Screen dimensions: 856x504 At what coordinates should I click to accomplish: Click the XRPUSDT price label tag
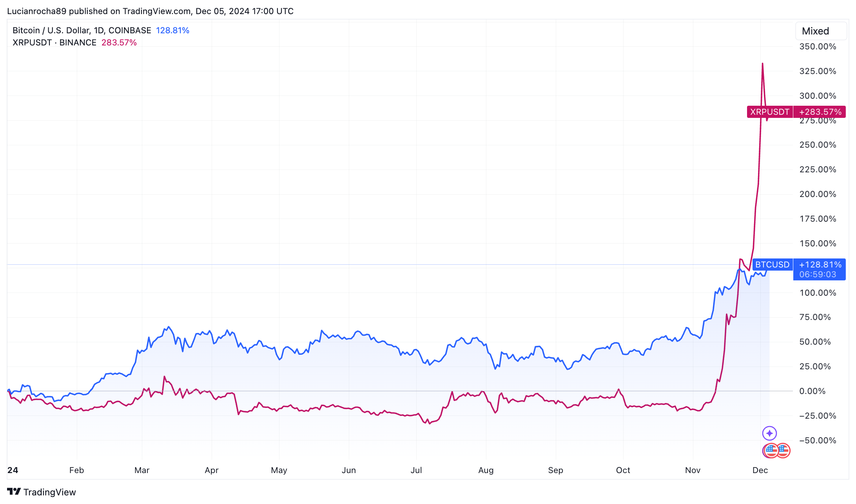tap(770, 112)
